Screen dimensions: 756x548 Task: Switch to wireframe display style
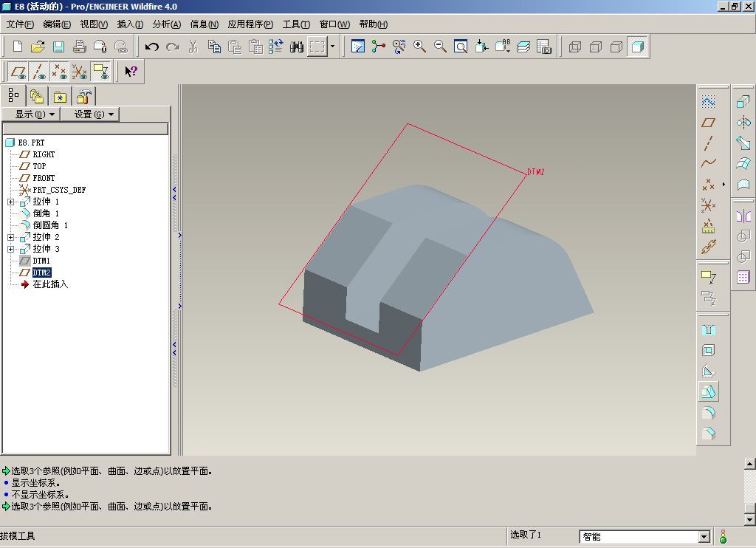(574, 47)
